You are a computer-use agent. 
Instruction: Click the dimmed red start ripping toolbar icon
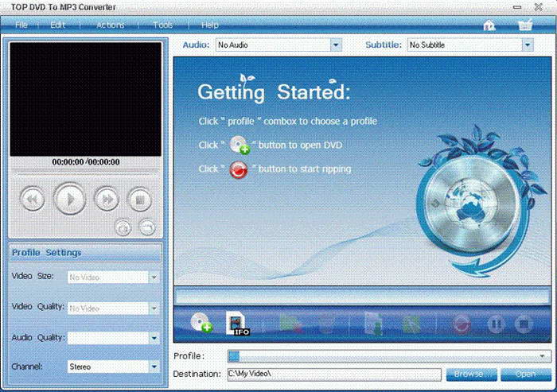click(x=462, y=324)
